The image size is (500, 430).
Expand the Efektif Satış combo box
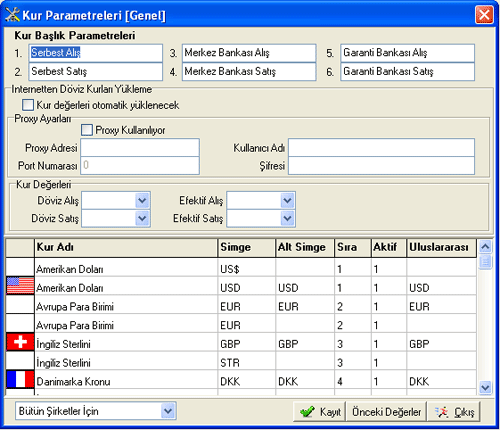tap(287, 219)
